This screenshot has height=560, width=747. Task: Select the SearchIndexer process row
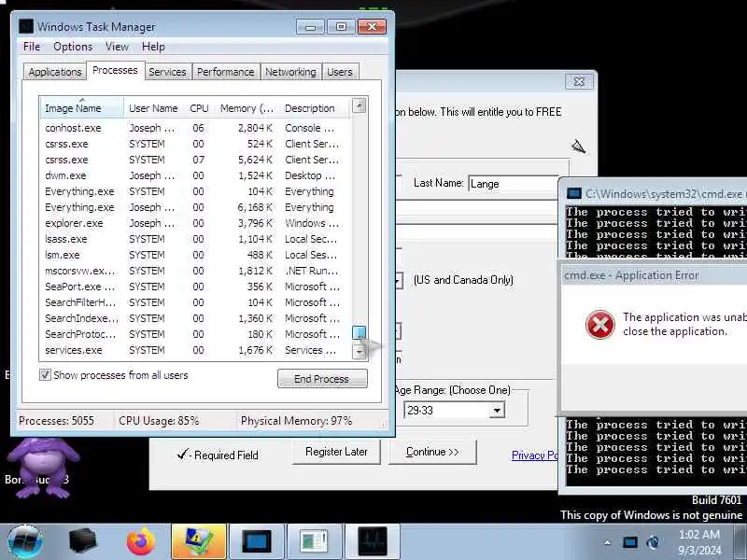point(195,318)
